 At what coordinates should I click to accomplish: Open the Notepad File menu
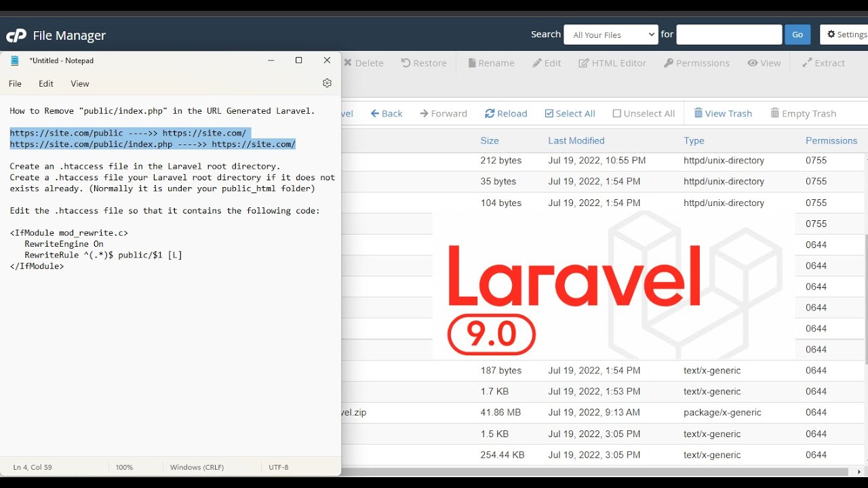(15, 83)
